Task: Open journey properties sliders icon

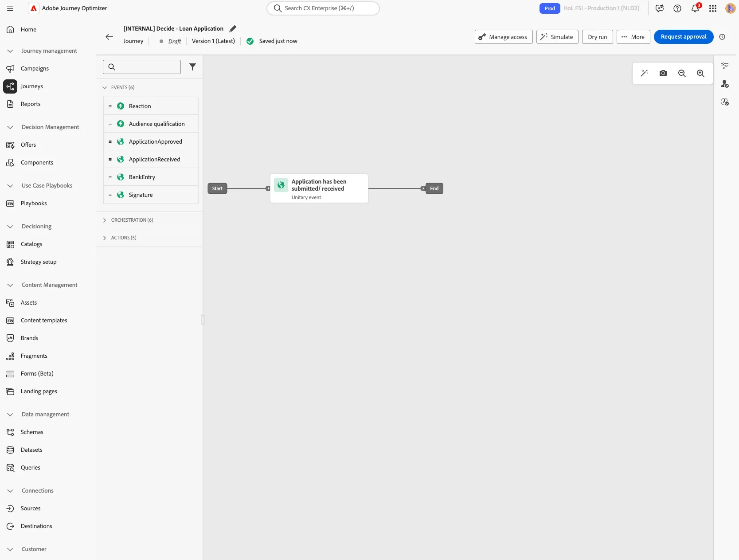Action: 725,66
